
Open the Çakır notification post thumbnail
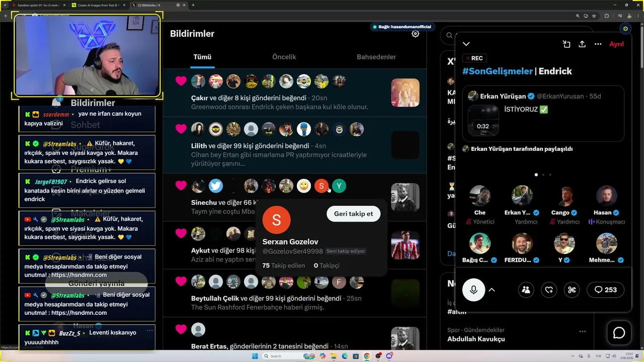point(405,93)
